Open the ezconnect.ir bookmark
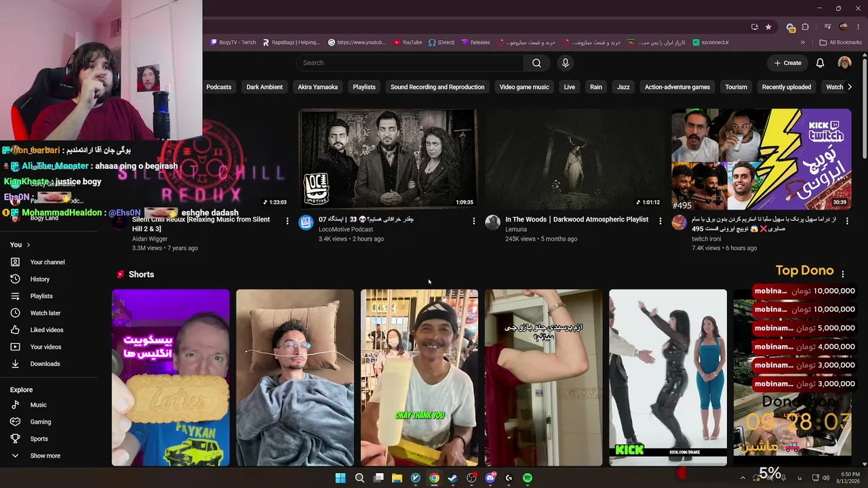 [711, 42]
